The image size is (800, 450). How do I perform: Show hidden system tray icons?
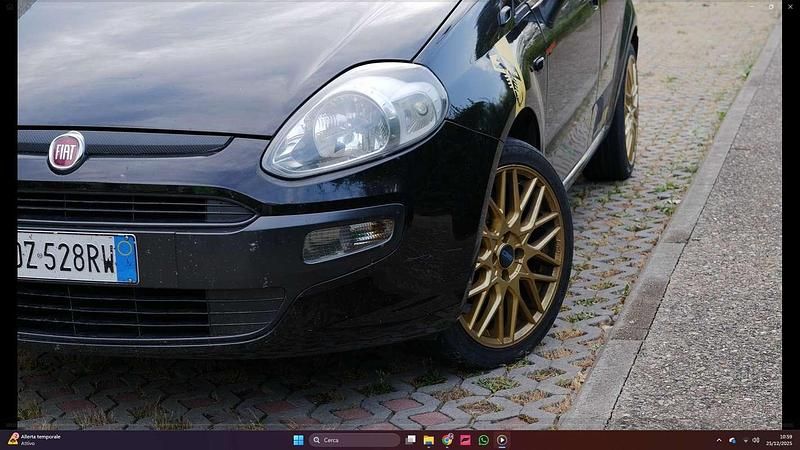719,440
